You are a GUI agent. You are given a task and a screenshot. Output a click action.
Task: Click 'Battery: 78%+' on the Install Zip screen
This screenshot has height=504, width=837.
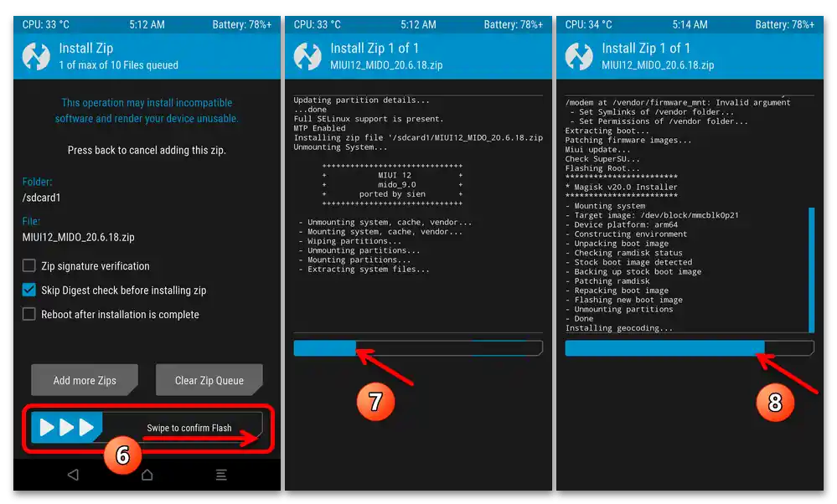point(242,24)
